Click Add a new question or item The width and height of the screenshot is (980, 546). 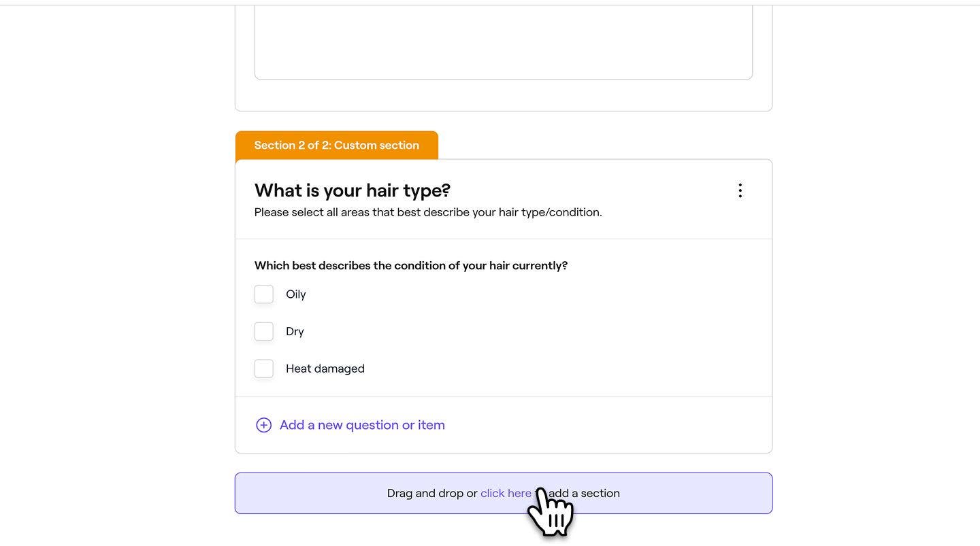point(362,425)
